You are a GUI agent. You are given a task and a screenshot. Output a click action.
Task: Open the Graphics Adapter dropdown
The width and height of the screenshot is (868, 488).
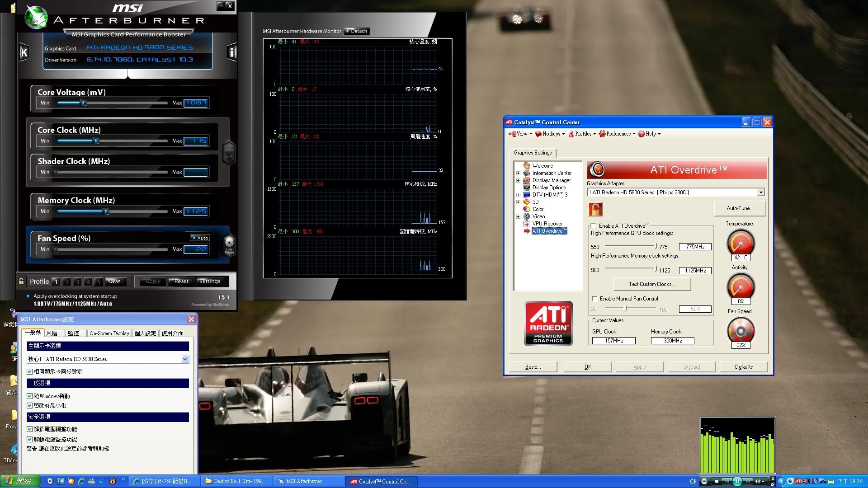761,192
